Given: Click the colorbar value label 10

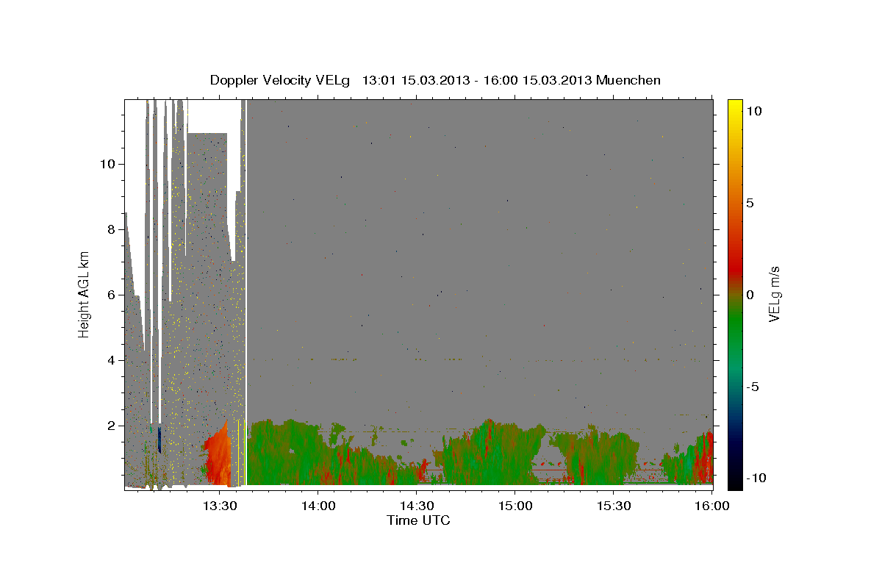Looking at the screenshot, I should [x=754, y=110].
